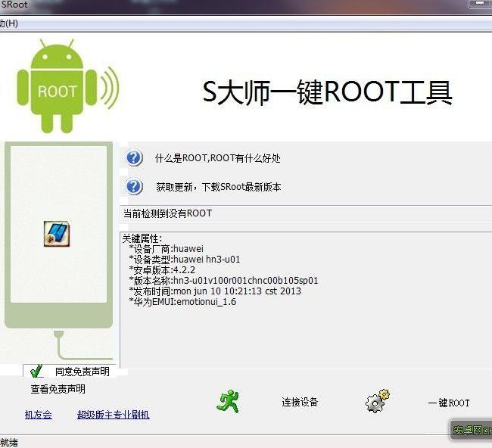This screenshot has width=492, height=448.
Task: Click the 连接设备 button
Action: tap(300, 402)
